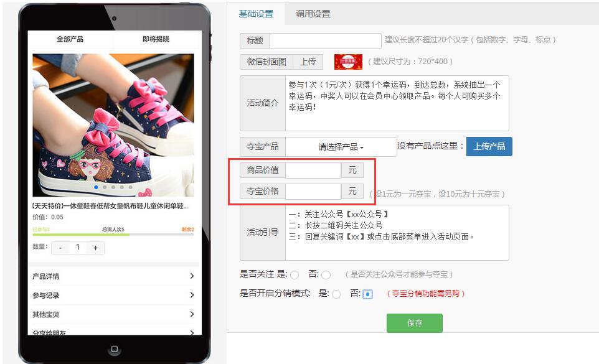Expand the 产品详情 row chevron
Viewport: 599px width, 364px height.
[192, 276]
